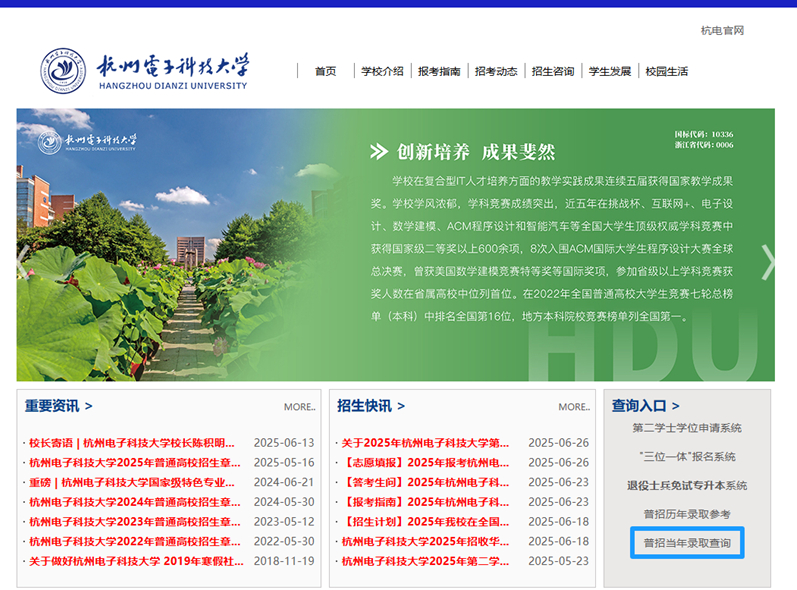Viewport: 797px width, 590px height.
Task: Click the 创新培养 成果斐然 banner image
Action: tap(395, 244)
